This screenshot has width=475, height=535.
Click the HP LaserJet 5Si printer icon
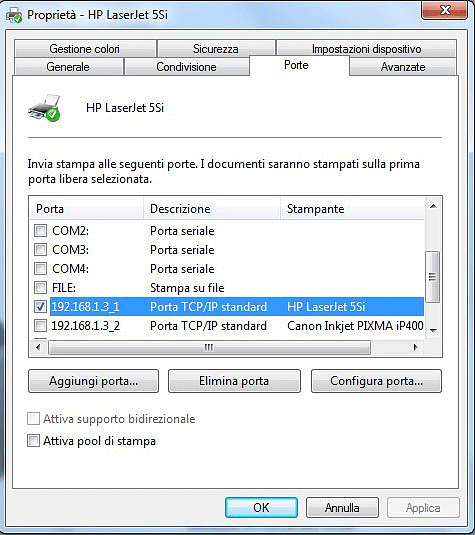pyautogui.click(x=44, y=108)
